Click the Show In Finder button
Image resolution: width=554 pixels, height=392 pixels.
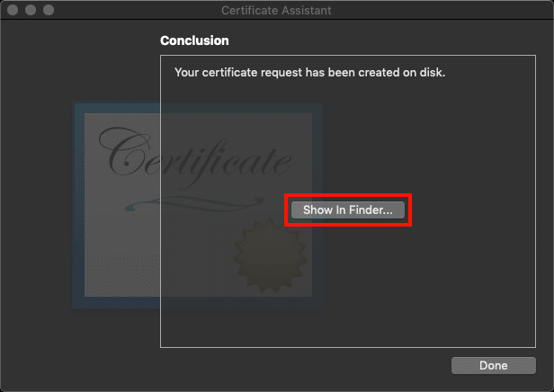click(x=348, y=209)
